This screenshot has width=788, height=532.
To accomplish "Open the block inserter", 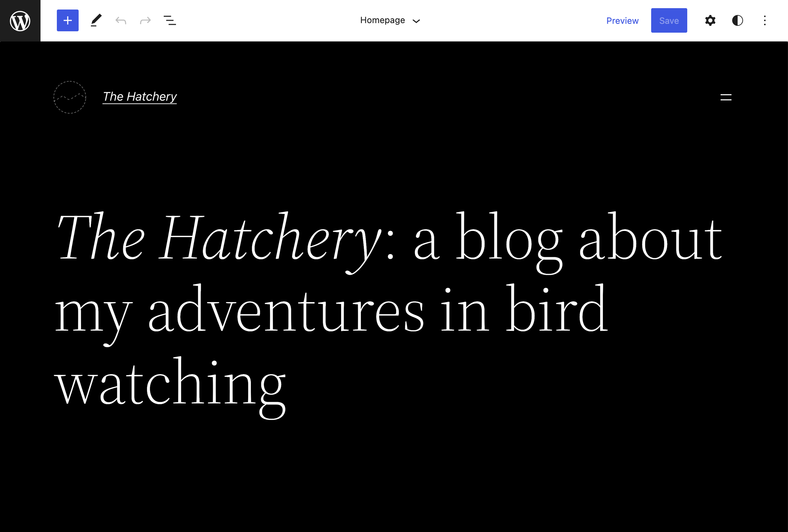I will pos(67,20).
